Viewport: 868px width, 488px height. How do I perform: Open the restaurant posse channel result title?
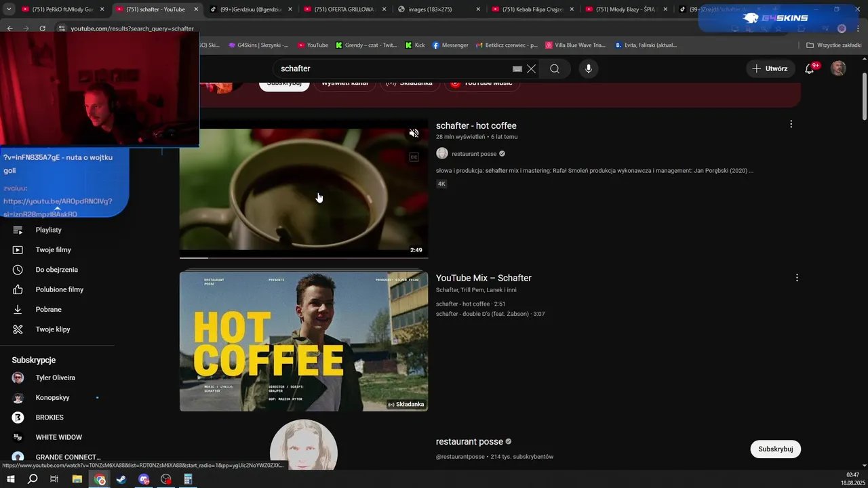[x=469, y=441]
